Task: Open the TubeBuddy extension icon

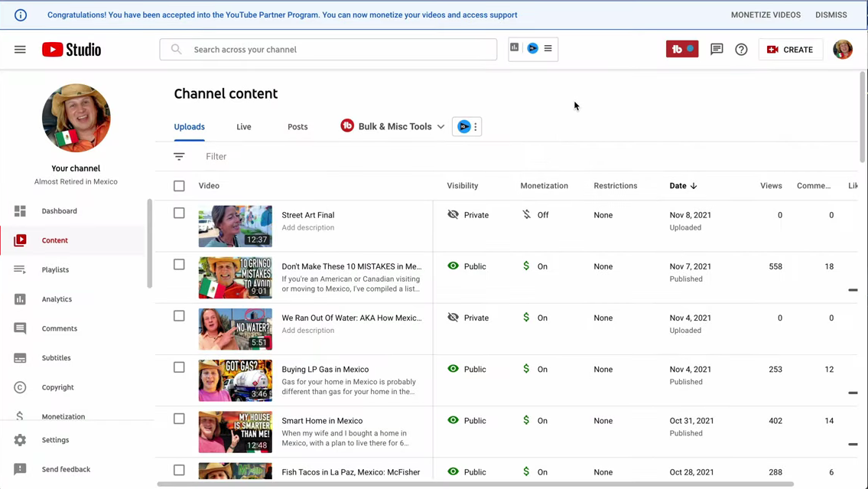Action: 681,49
